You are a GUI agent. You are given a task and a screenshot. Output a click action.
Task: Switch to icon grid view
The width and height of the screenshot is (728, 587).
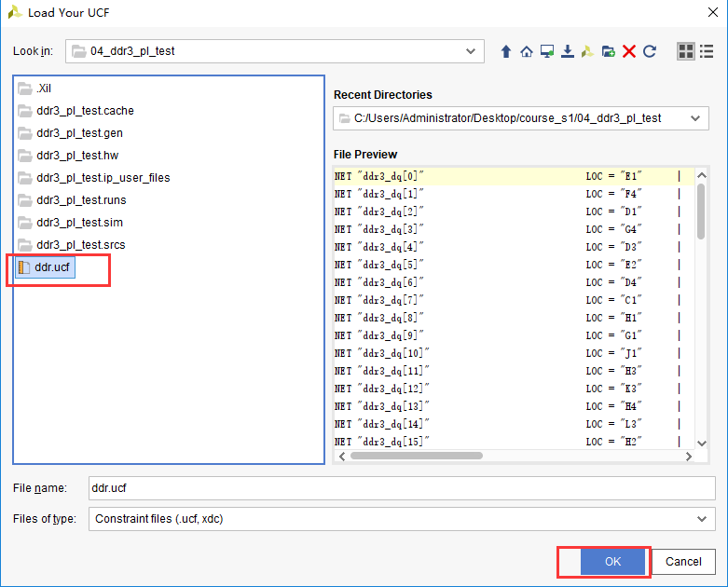pyautogui.click(x=686, y=51)
